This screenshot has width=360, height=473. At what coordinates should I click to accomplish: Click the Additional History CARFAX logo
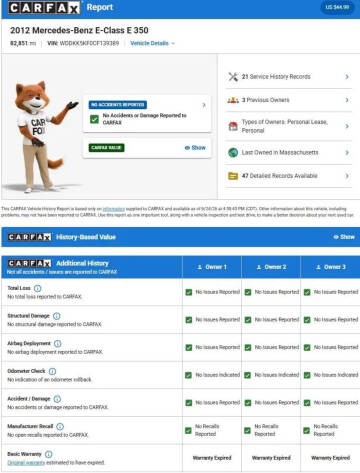[x=30, y=263]
